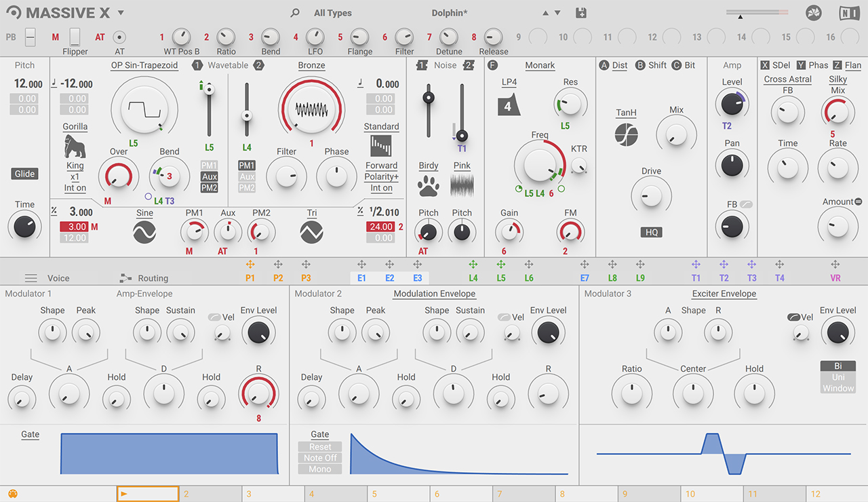The width and height of the screenshot is (868, 502).
Task: Click the preset search magnifier icon
Action: point(295,13)
